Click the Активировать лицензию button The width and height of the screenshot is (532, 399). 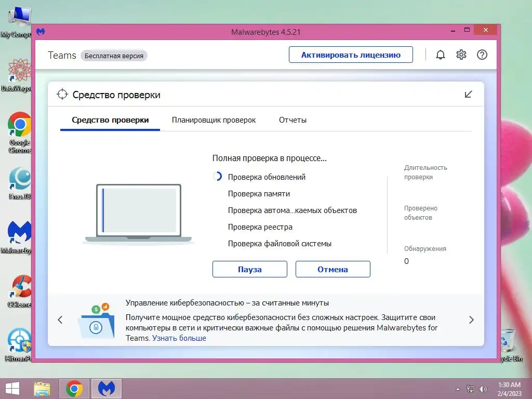[x=351, y=55]
